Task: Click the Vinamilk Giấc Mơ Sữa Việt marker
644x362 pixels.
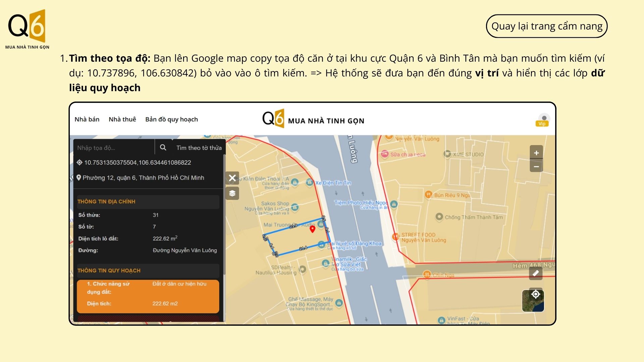Action: tap(325, 263)
